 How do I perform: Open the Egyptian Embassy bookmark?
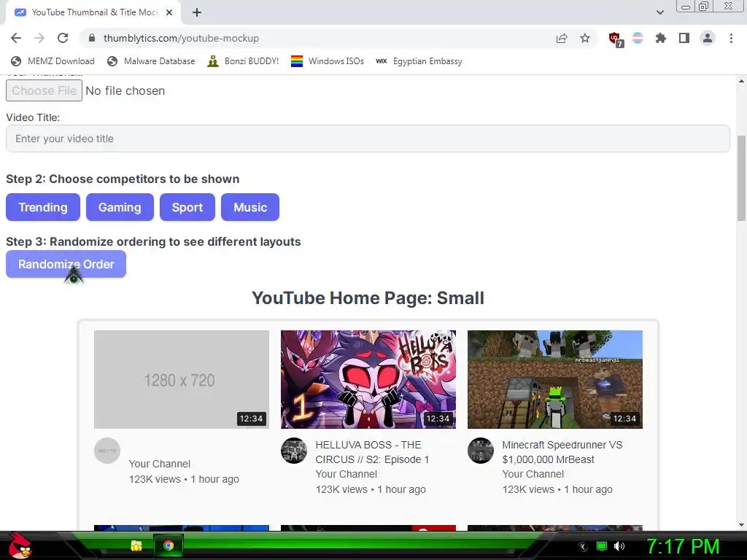(419, 61)
